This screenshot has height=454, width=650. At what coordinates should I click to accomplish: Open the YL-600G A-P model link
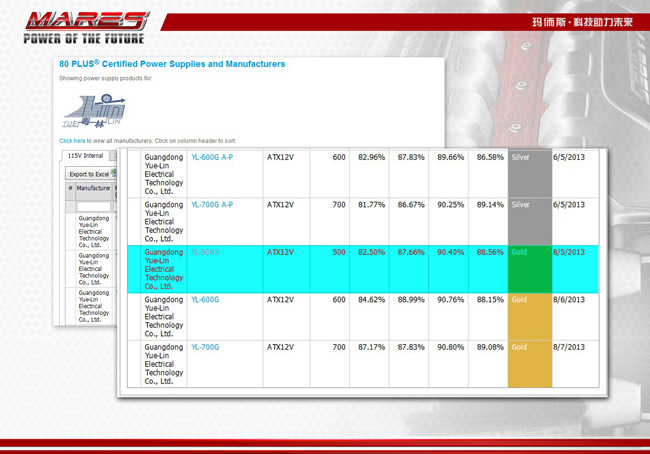tap(212, 157)
